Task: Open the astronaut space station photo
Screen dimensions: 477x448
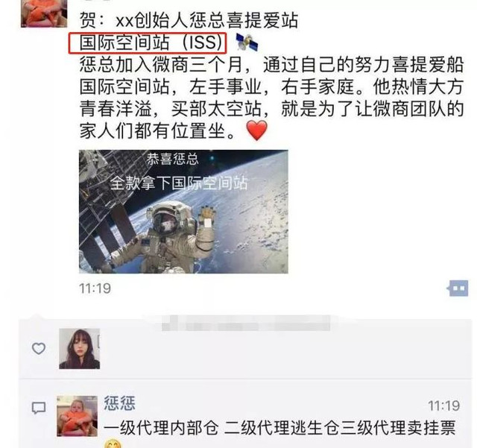Action: click(183, 212)
